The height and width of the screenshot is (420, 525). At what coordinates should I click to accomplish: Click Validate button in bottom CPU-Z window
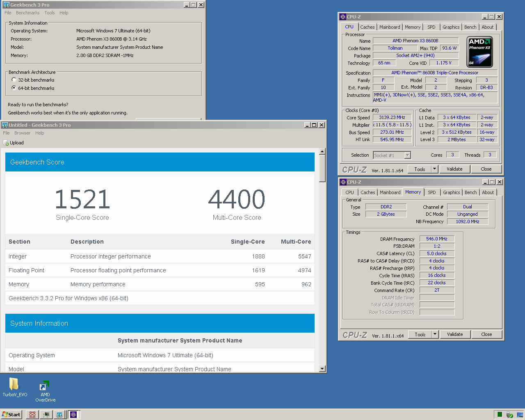click(455, 334)
